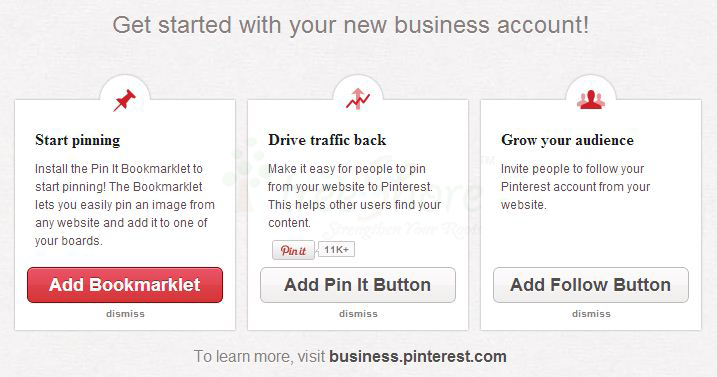Click the traffic arrow chart icon

point(358,99)
